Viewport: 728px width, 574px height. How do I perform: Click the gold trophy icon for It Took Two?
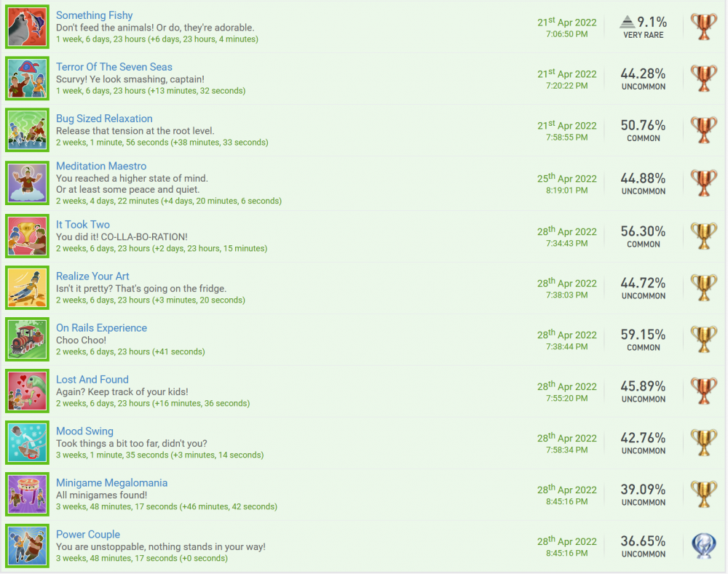(x=703, y=236)
